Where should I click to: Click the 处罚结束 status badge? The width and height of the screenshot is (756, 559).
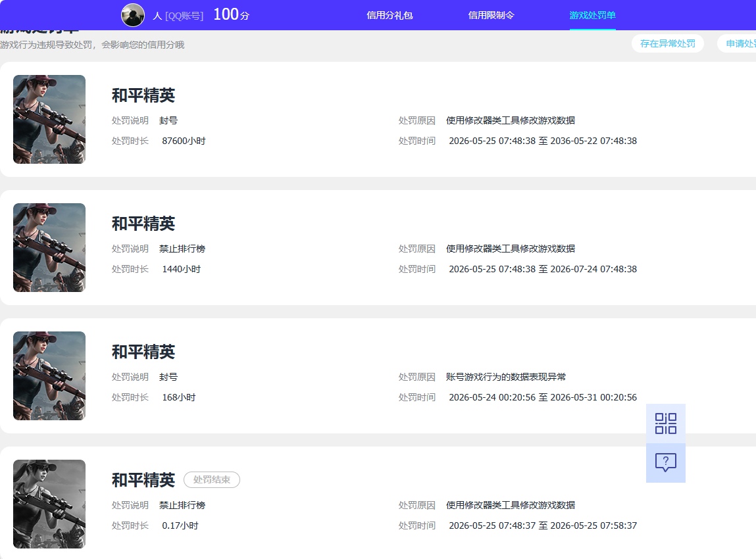pos(212,479)
